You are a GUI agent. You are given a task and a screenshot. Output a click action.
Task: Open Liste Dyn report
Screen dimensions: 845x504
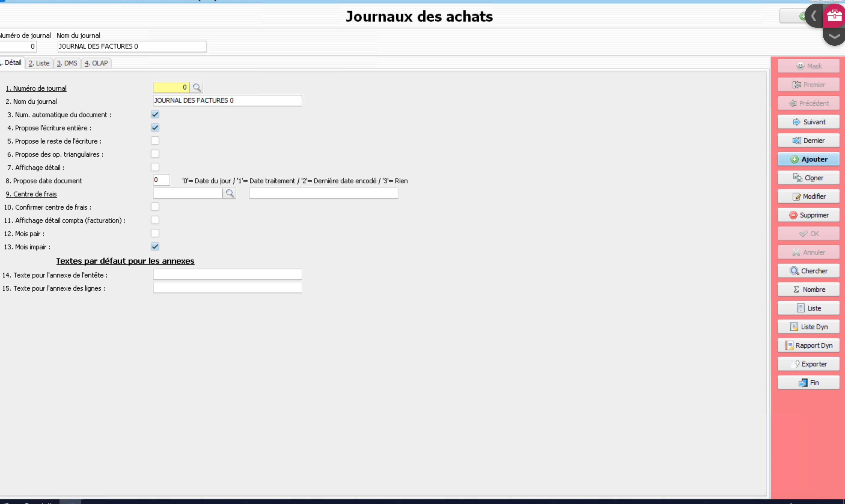(x=808, y=327)
